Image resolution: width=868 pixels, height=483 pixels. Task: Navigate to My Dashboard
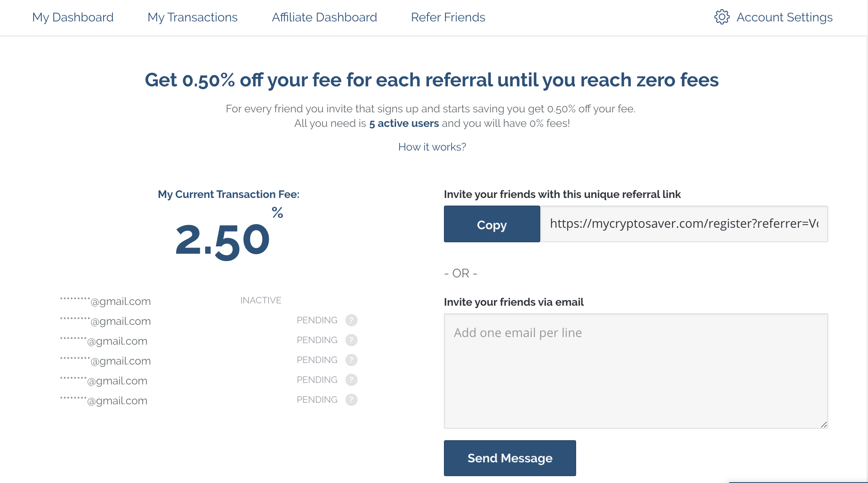coord(73,17)
